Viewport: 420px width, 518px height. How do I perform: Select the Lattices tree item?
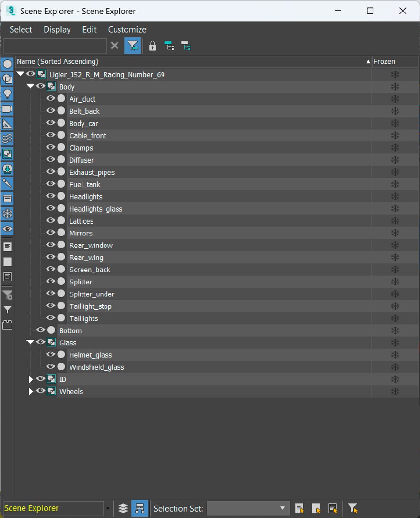pyautogui.click(x=81, y=221)
